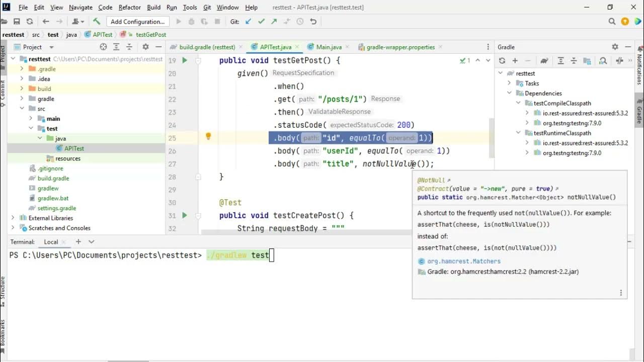This screenshot has width=644, height=362.
Task: Expand External Libraries node
Action: 13,218
